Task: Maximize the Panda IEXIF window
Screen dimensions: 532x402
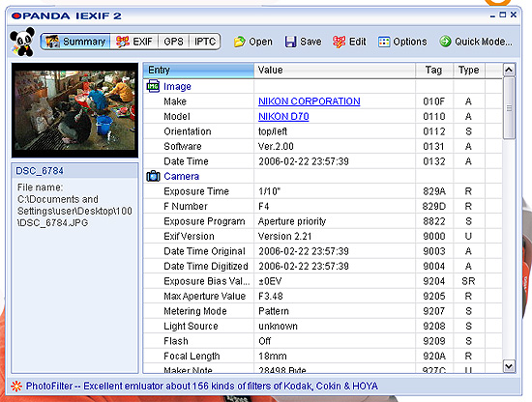Action: [x=503, y=14]
